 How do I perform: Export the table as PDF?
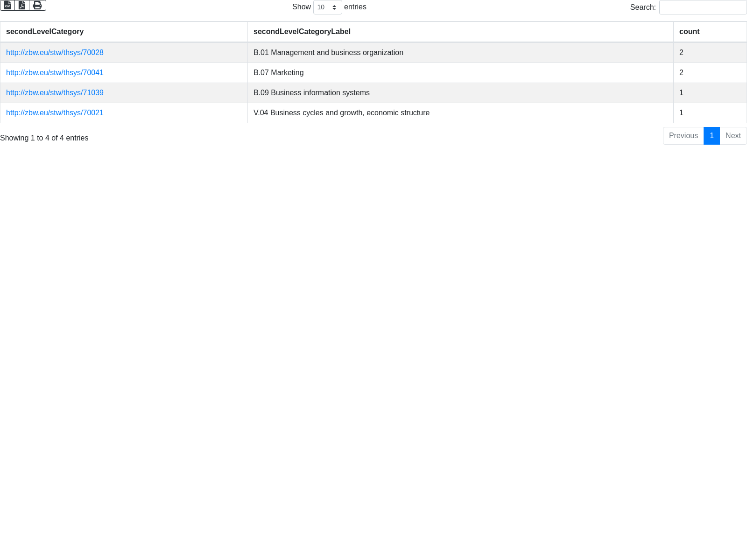click(22, 5)
